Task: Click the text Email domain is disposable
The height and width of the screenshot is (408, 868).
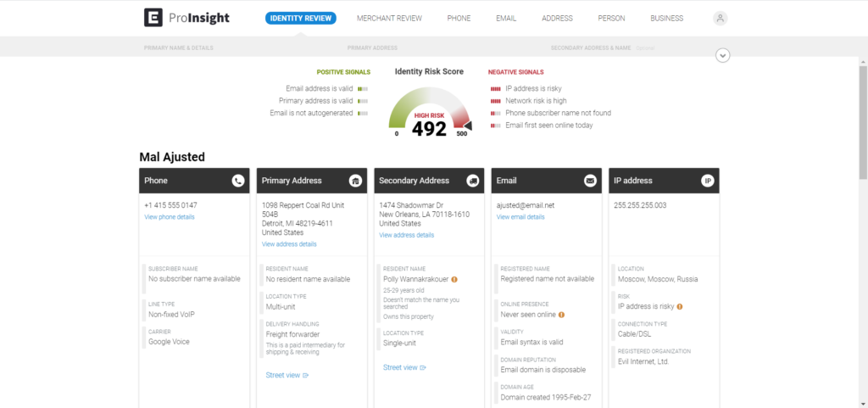Action: click(543, 370)
